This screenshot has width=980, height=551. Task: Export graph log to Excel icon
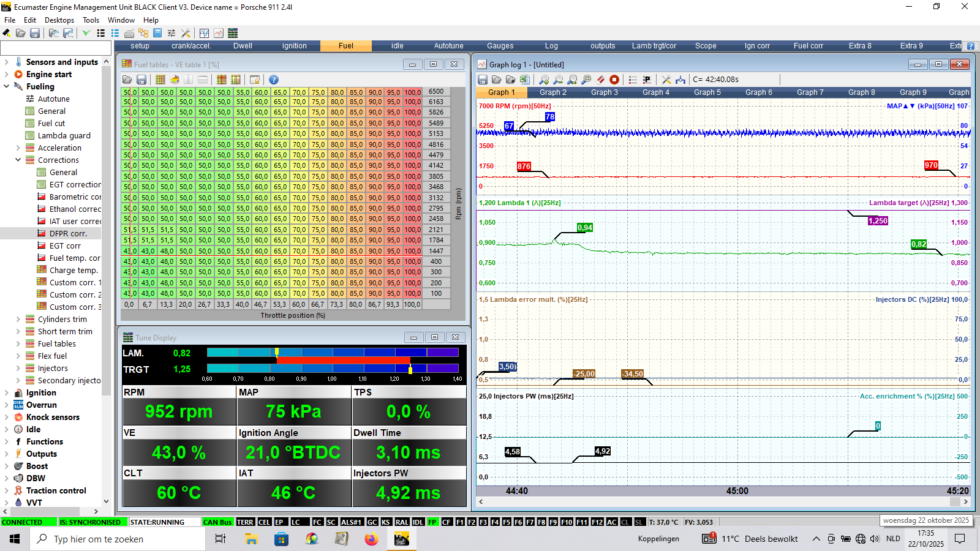tap(524, 80)
